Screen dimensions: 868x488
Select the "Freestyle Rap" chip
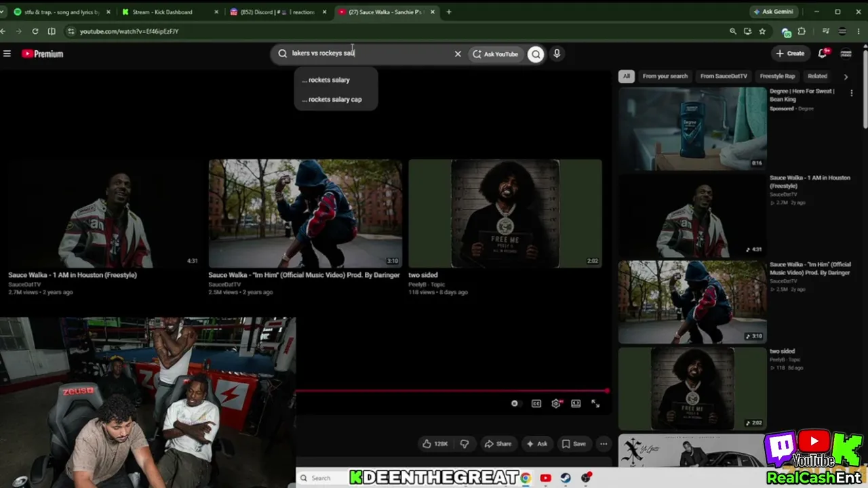point(777,77)
